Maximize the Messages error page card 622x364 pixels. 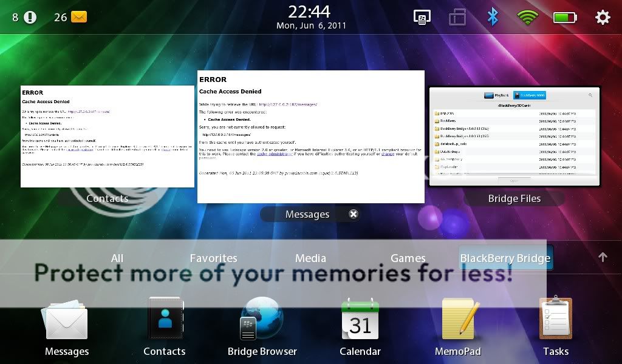(x=311, y=136)
